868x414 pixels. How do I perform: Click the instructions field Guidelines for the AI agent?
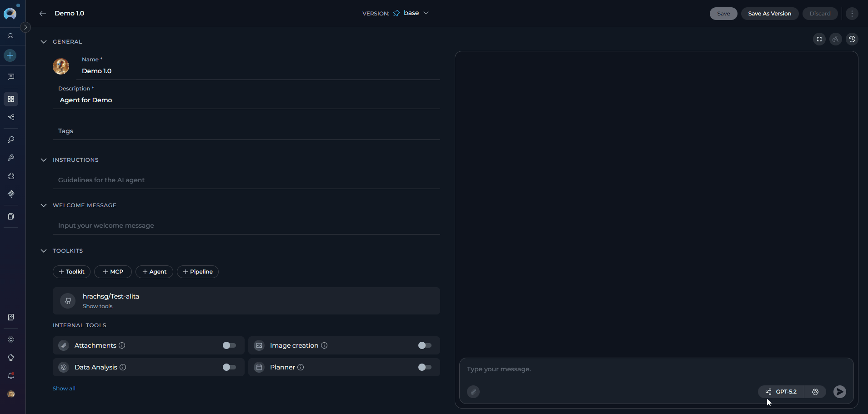point(246,180)
